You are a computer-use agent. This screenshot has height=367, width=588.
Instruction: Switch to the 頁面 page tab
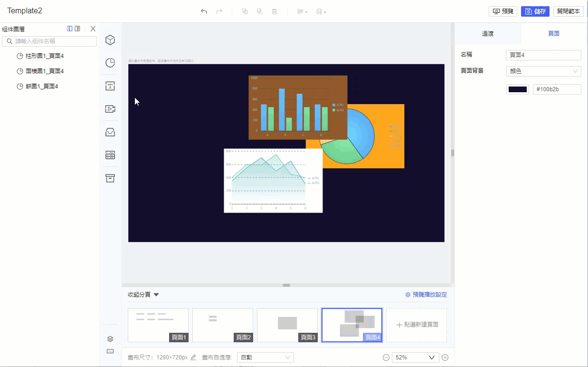(554, 34)
